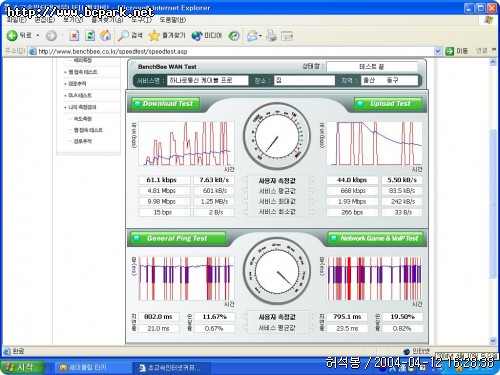The width and height of the screenshot is (500, 375).
Task: Open the 즐겨찾기(A) menu
Action: pos(107,20)
